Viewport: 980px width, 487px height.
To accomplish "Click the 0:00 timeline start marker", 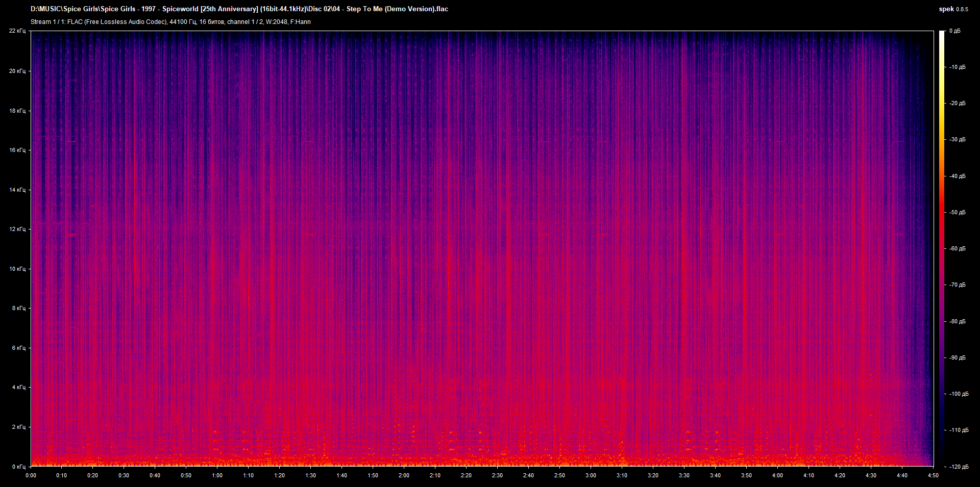I will (x=31, y=475).
